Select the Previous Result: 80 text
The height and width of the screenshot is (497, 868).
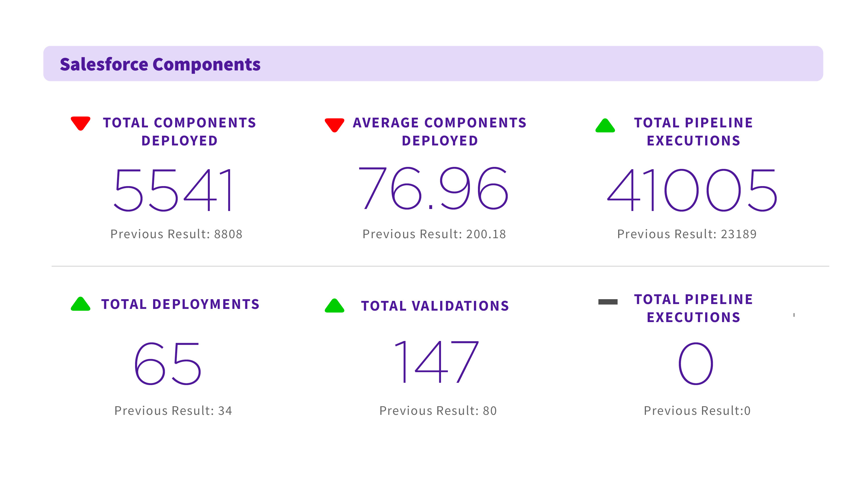tap(438, 411)
